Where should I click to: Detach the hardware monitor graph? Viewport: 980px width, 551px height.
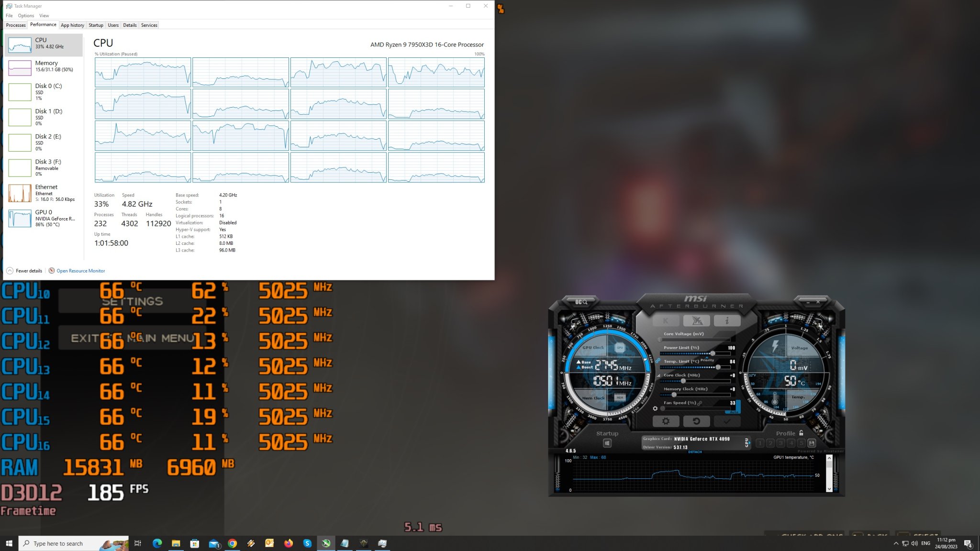click(695, 452)
